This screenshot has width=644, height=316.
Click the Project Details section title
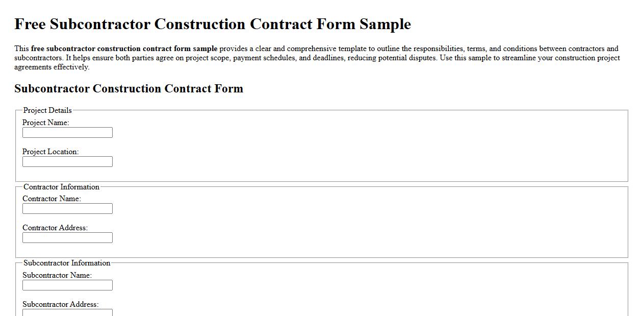point(46,110)
